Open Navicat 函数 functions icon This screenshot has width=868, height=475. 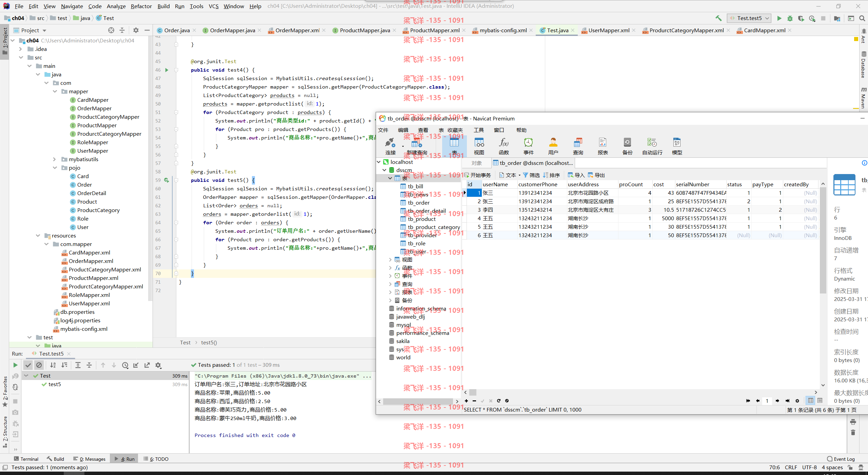[504, 146]
